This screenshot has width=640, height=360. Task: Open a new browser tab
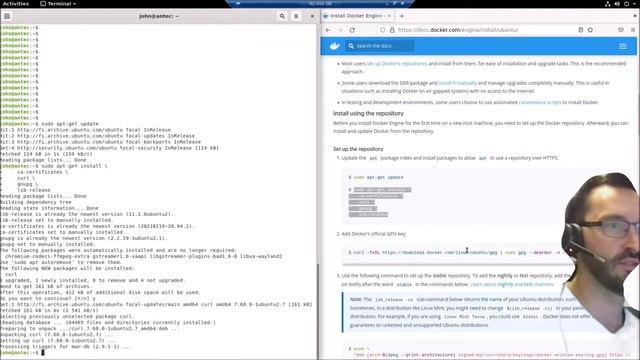(x=402, y=16)
